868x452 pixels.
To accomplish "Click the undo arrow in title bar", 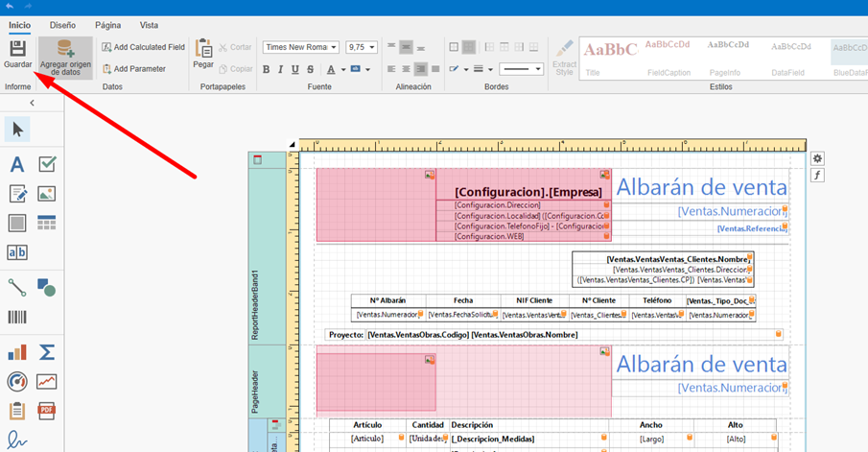I will [10, 6].
